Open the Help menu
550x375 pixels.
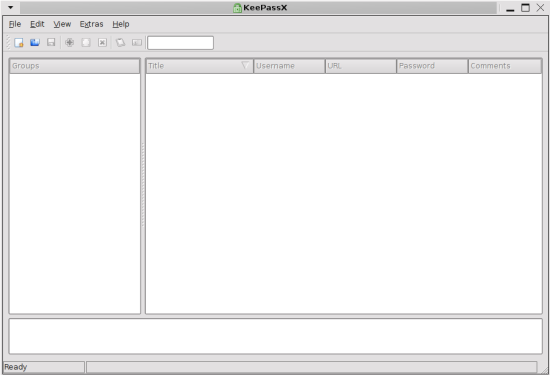point(121,24)
